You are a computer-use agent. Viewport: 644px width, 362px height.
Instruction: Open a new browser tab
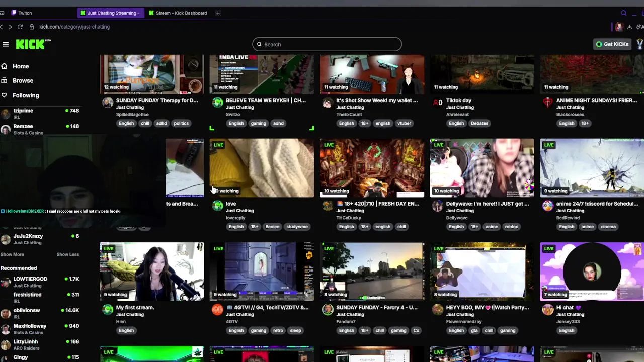click(218, 13)
